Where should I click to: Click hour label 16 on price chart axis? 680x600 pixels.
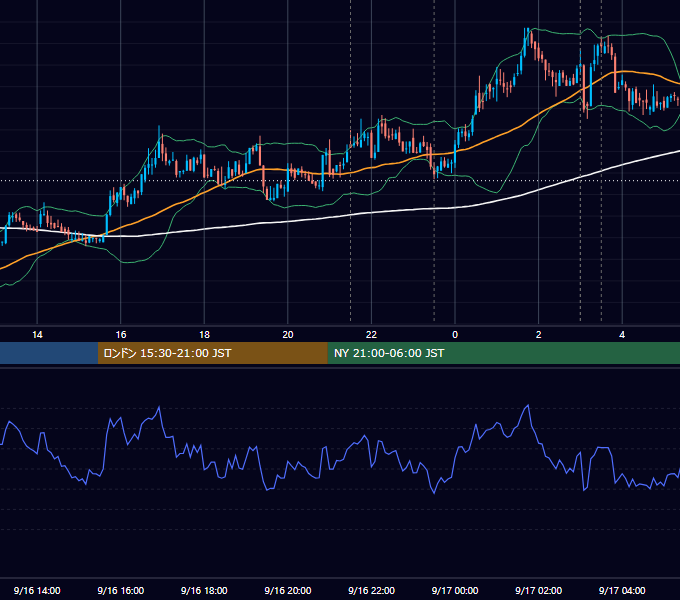pyautogui.click(x=121, y=335)
